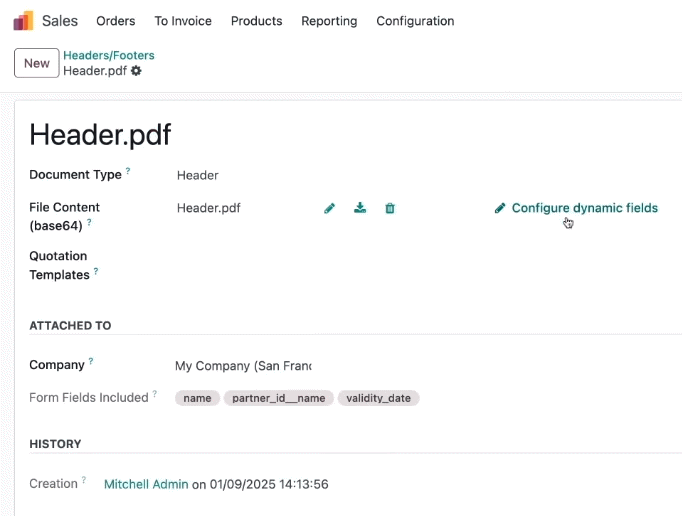Click the pencil edit icon for Header.pdf file
This screenshot has width=682, height=516.
click(330, 208)
